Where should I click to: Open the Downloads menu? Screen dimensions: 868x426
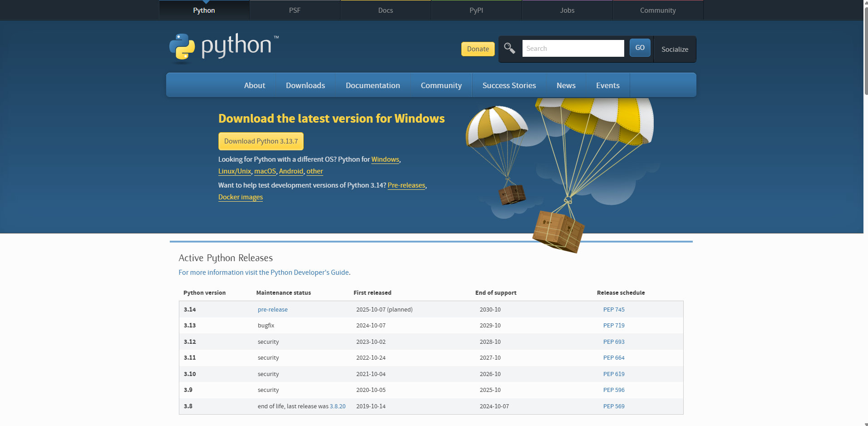pyautogui.click(x=305, y=85)
